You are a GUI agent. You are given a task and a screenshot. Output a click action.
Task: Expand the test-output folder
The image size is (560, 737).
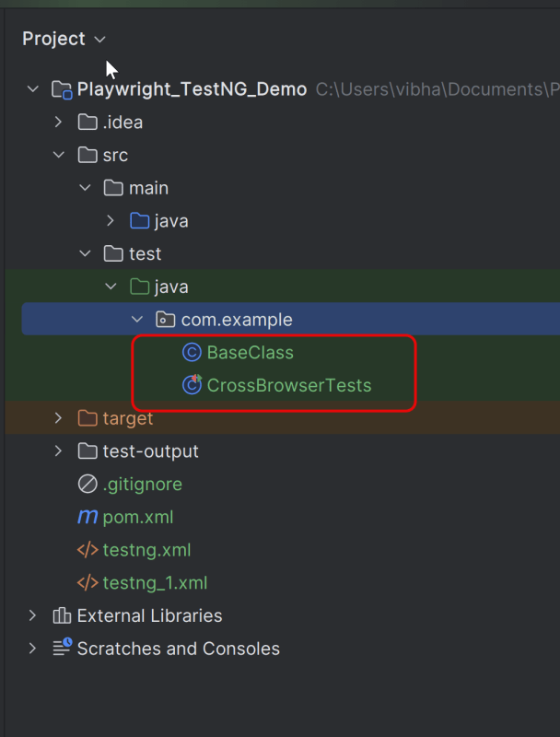(x=59, y=451)
